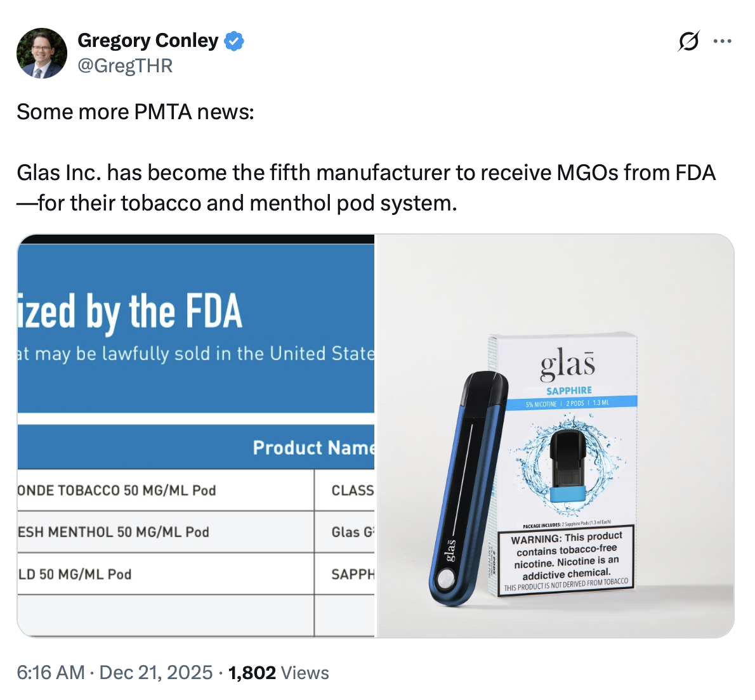The image size is (755, 700).
Task: Click Gregory Conley's profile avatar
Action: (x=41, y=53)
